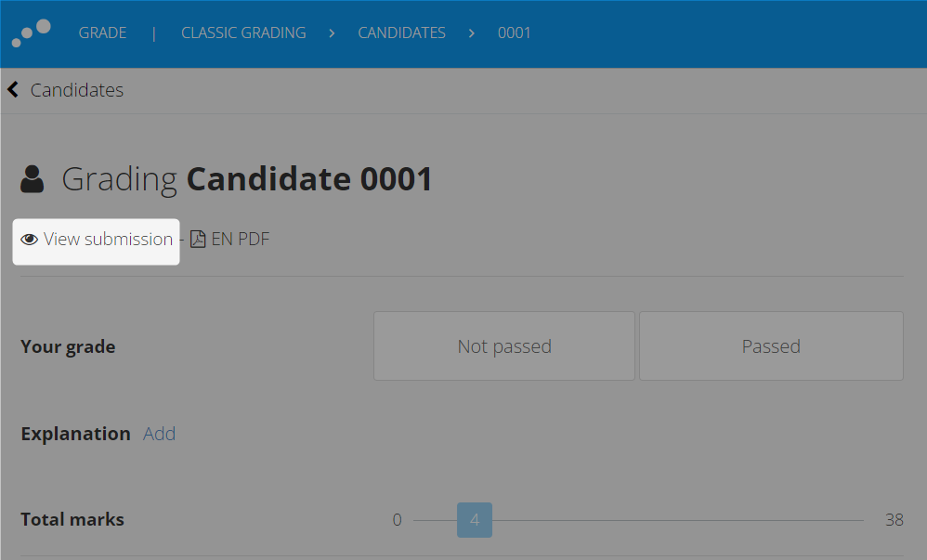Screen dimensions: 927x560
Task: Go back to Candidates list
Action: (x=77, y=90)
